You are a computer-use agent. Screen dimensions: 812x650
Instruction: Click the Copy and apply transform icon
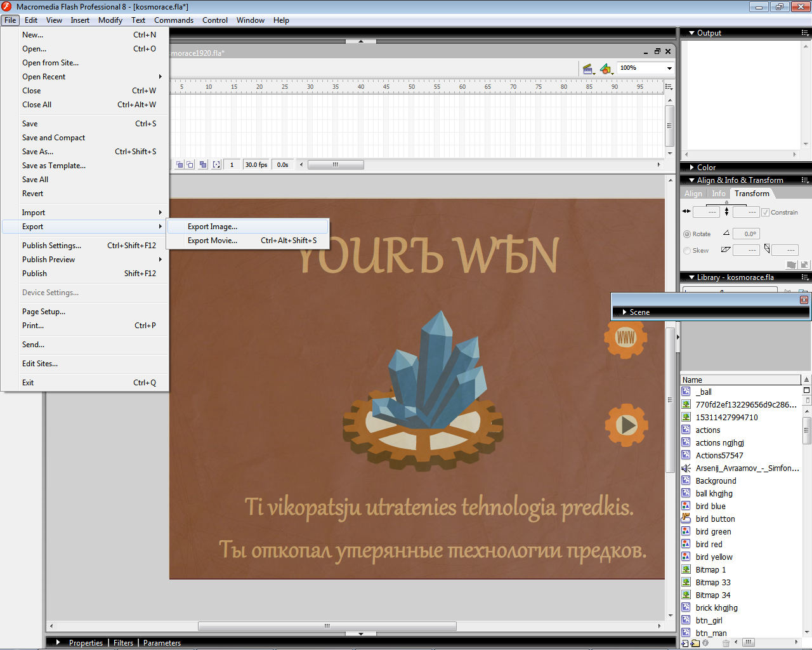tap(791, 265)
